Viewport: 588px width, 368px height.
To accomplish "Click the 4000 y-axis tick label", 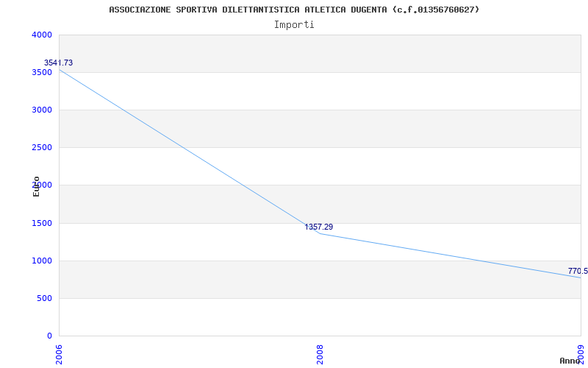I will coord(43,35).
